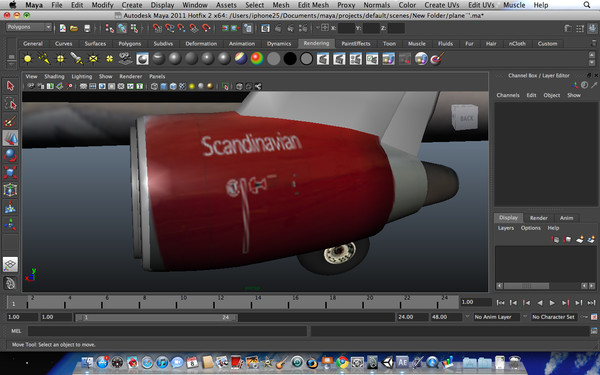This screenshot has height=375, width=600.
Task: Create a directional light from shelf
Action: [x=44, y=59]
